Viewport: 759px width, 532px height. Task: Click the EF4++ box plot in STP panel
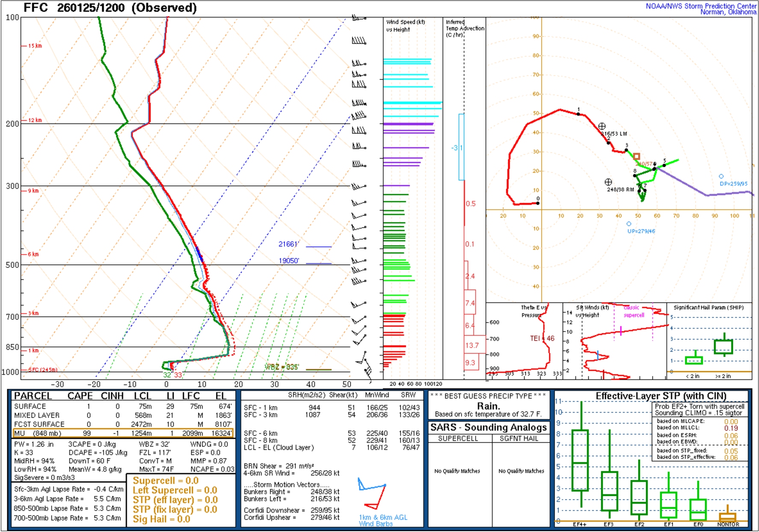[580, 460]
